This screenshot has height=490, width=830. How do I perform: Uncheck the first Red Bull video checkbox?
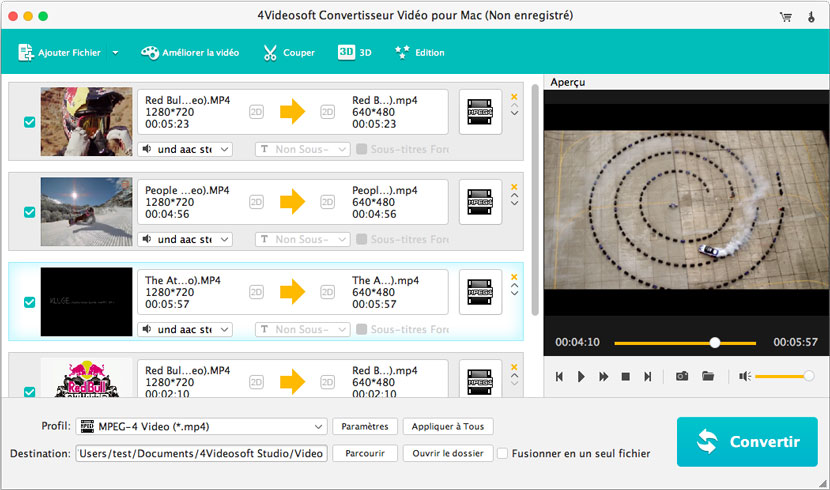tap(29, 122)
